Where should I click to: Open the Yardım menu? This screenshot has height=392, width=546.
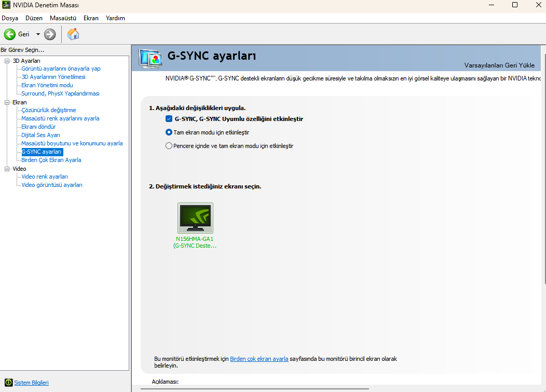115,18
